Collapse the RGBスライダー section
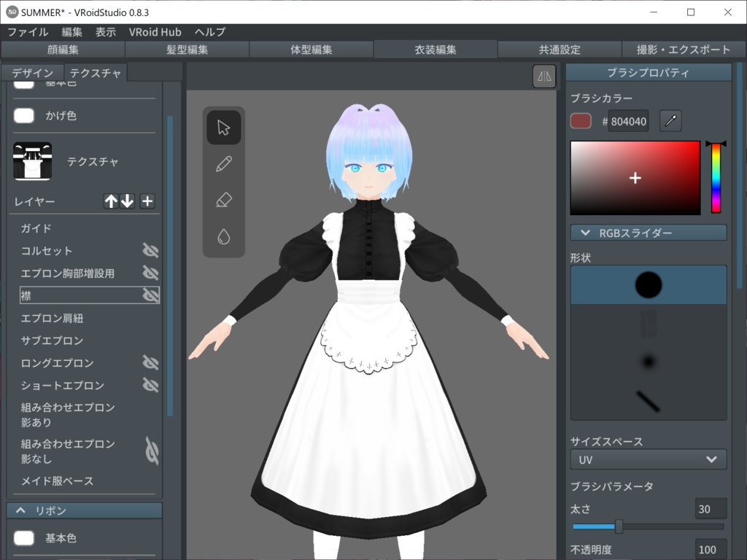 647,232
